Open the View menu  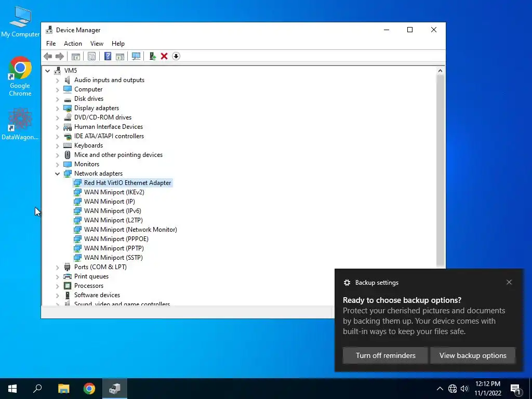97,44
